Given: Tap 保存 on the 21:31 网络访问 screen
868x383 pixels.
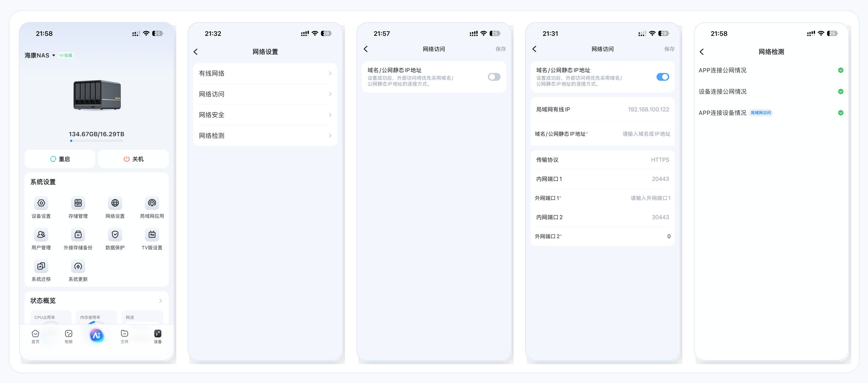Looking at the screenshot, I should point(670,49).
